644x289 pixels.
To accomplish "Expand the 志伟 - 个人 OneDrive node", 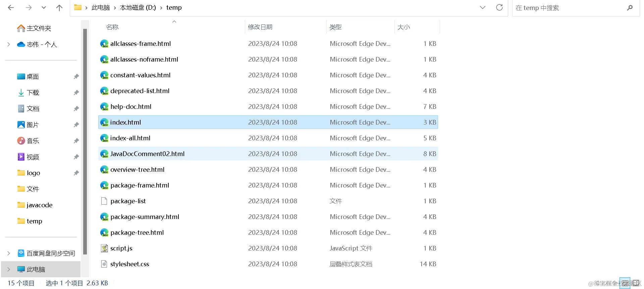I will click(x=9, y=44).
